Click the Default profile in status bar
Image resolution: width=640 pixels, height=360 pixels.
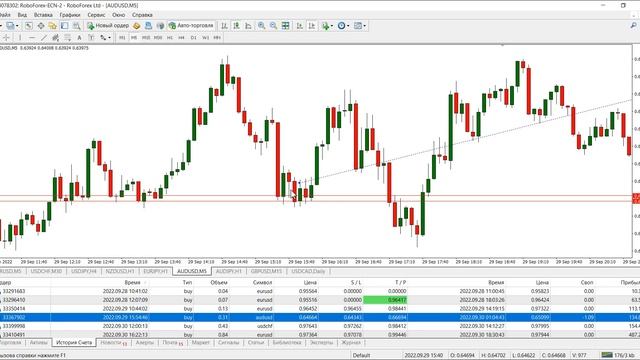click(361, 355)
